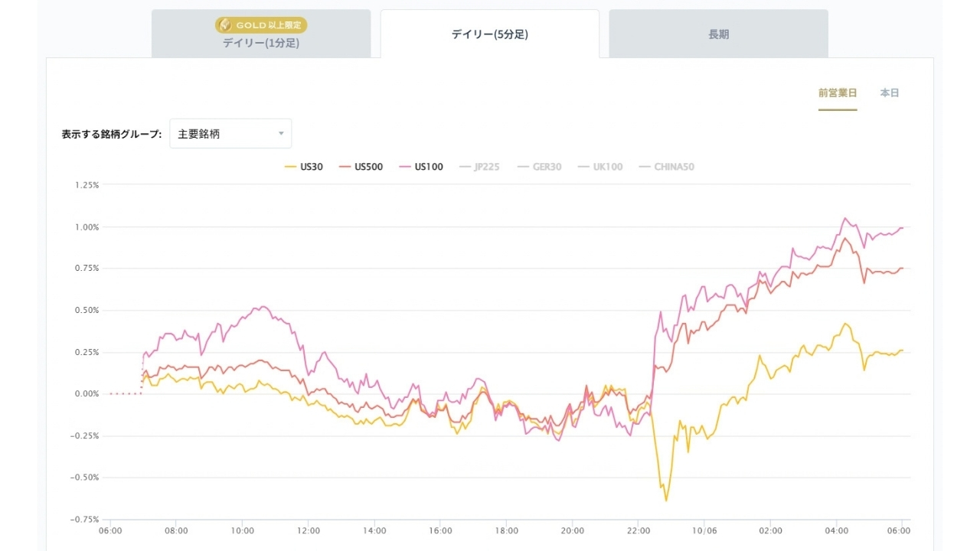The height and width of the screenshot is (551, 980).
Task: Click the 0.00% y-axis label
Action: [x=87, y=394]
